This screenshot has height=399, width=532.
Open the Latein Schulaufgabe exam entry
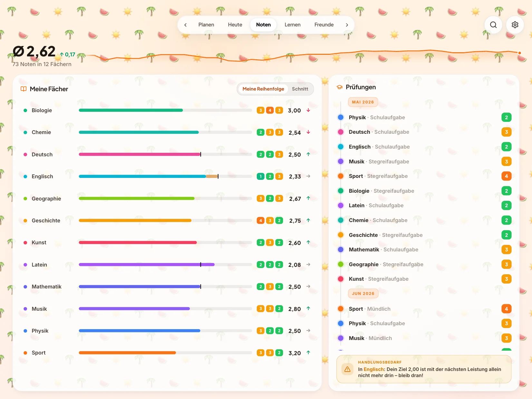tap(424, 205)
